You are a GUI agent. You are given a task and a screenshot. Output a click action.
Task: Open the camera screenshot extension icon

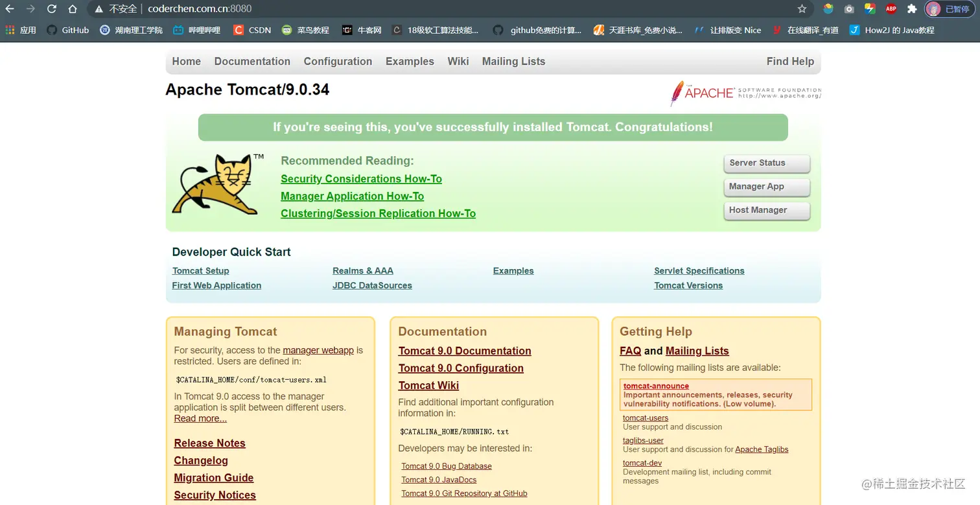pyautogui.click(x=849, y=9)
